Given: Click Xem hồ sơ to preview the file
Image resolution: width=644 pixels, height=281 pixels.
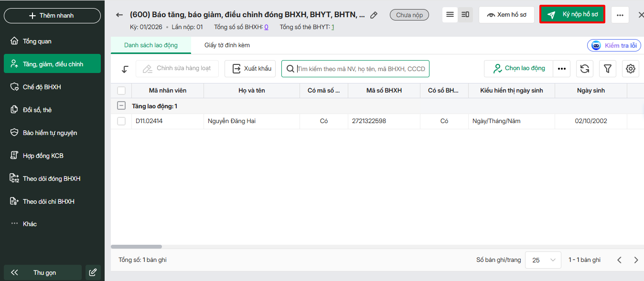Looking at the screenshot, I should pyautogui.click(x=506, y=15).
